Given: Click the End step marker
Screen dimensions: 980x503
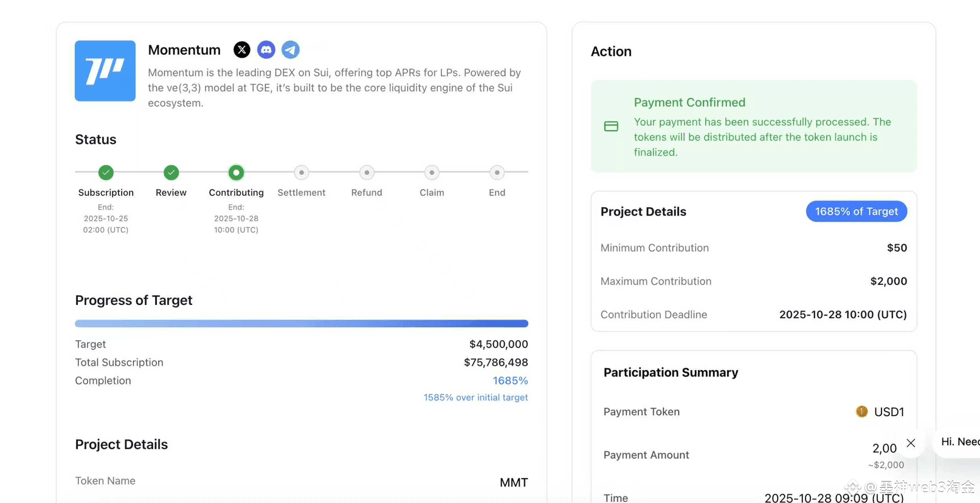Looking at the screenshot, I should pos(497,173).
